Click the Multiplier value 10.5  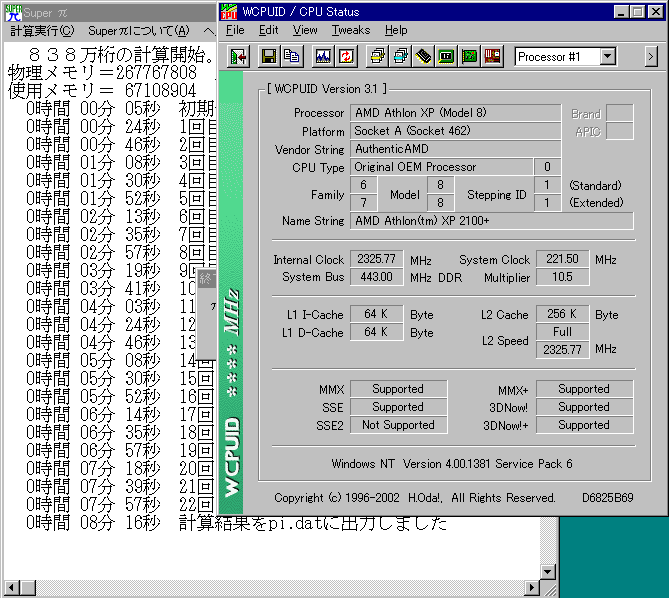562,277
